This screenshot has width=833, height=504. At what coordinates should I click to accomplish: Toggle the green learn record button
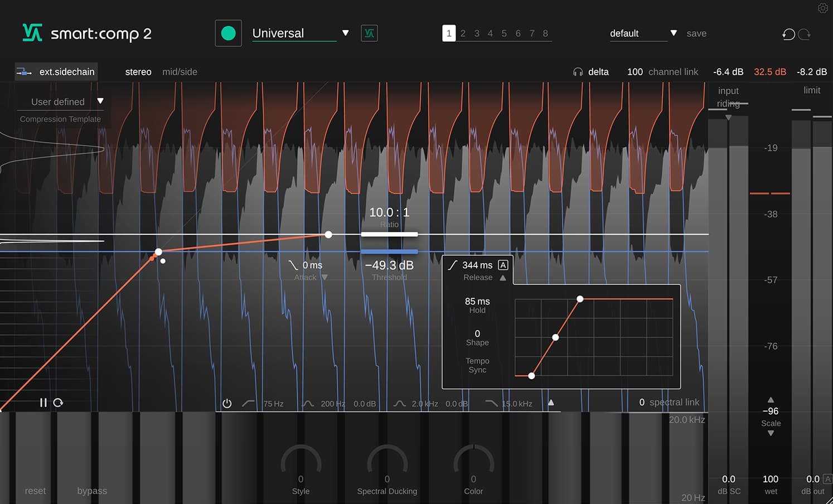click(228, 33)
